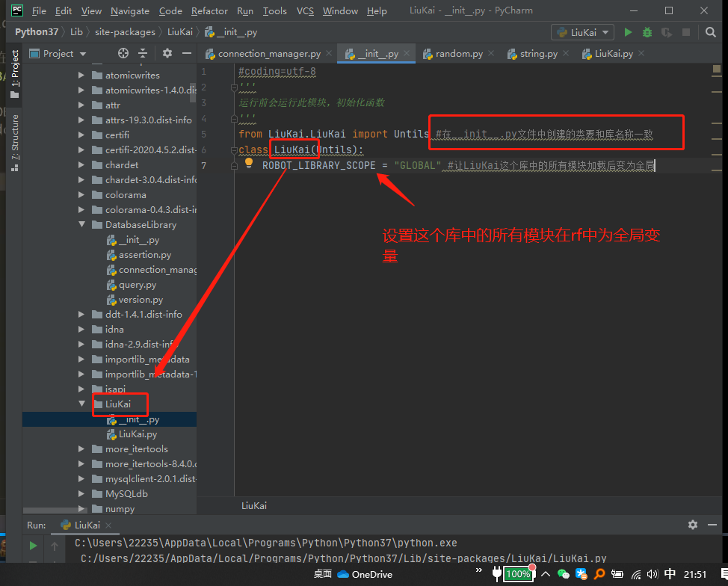
Task: Click the up arrow in Run panel
Action: pyautogui.click(x=55, y=546)
